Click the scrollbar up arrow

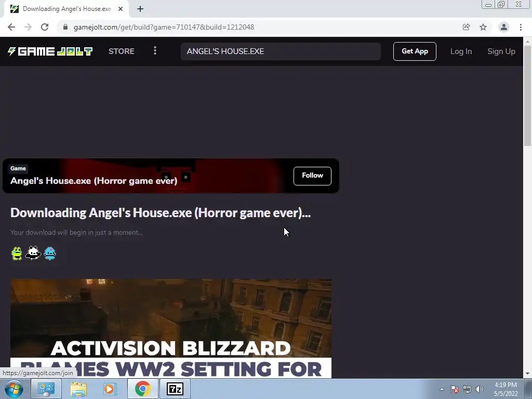click(527, 41)
